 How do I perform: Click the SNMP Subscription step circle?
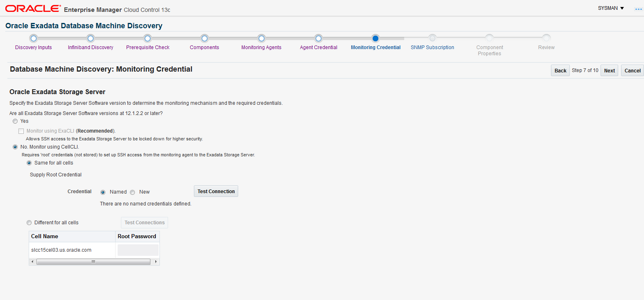(x=432, y=38)
